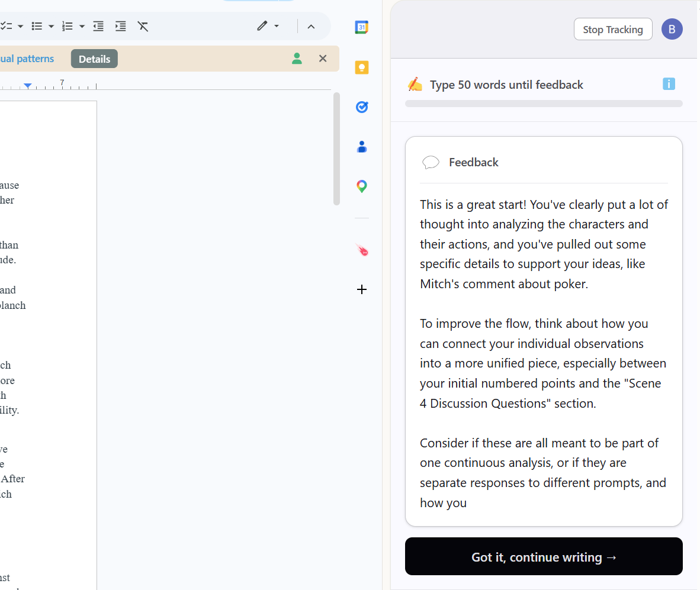Increase paragraph indent
This screenshot has height=590, width=700.
pyautogui.click(x=121, y=26)
